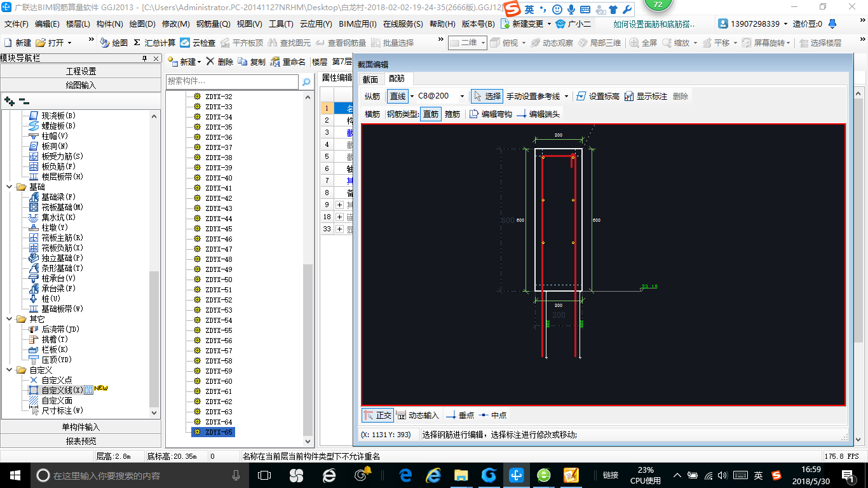This screenshot has height=488, width=868.
Task: Launch 云检查 cloud check
Action: tap(198, 43)
